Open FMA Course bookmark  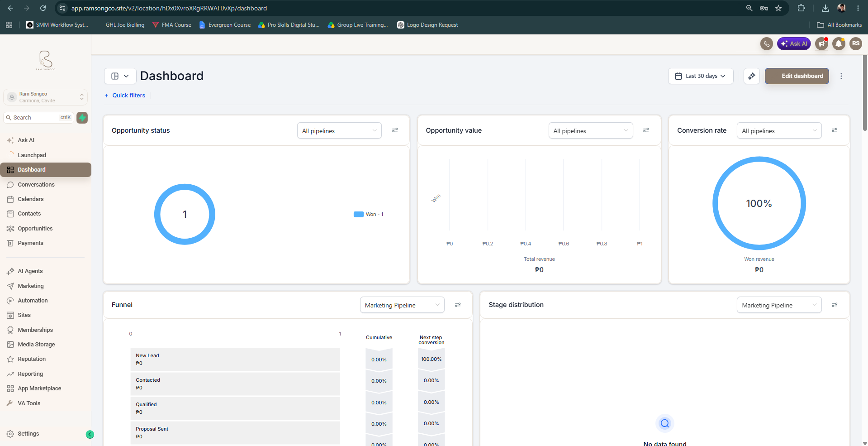[172, 25]
